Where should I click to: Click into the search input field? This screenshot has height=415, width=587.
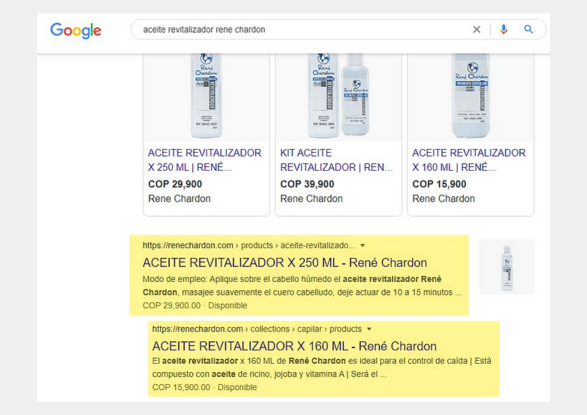click(x=299, y=30)
